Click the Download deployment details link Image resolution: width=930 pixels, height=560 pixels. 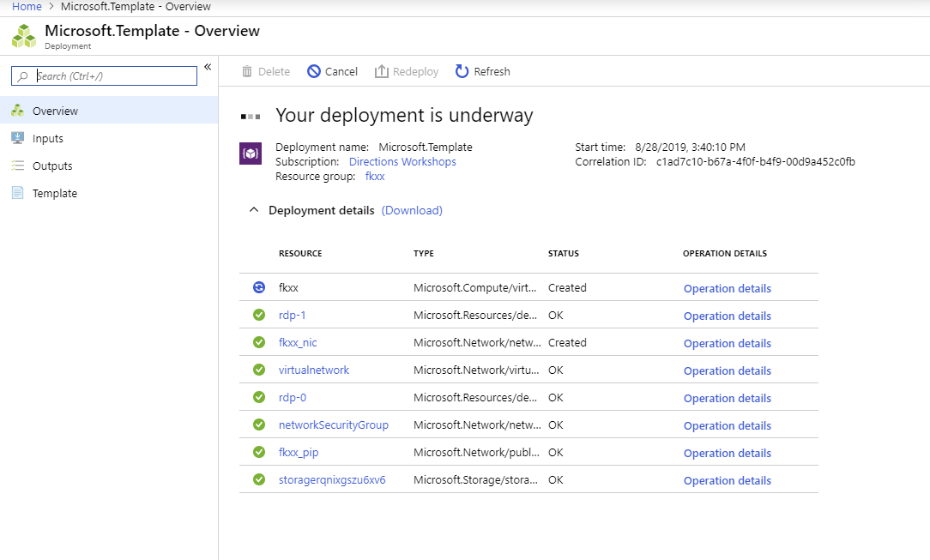point(412,210)
